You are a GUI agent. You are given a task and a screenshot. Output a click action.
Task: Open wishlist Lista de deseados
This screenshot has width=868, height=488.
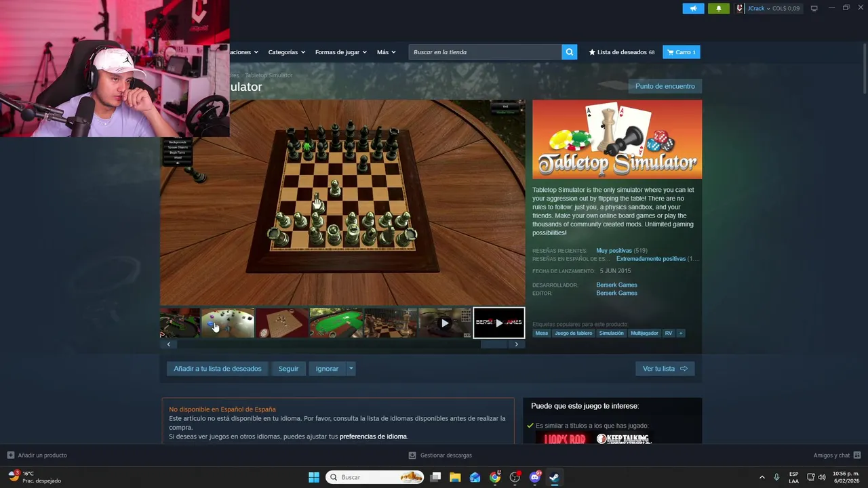pyautogui.click(x=622, y=52)
